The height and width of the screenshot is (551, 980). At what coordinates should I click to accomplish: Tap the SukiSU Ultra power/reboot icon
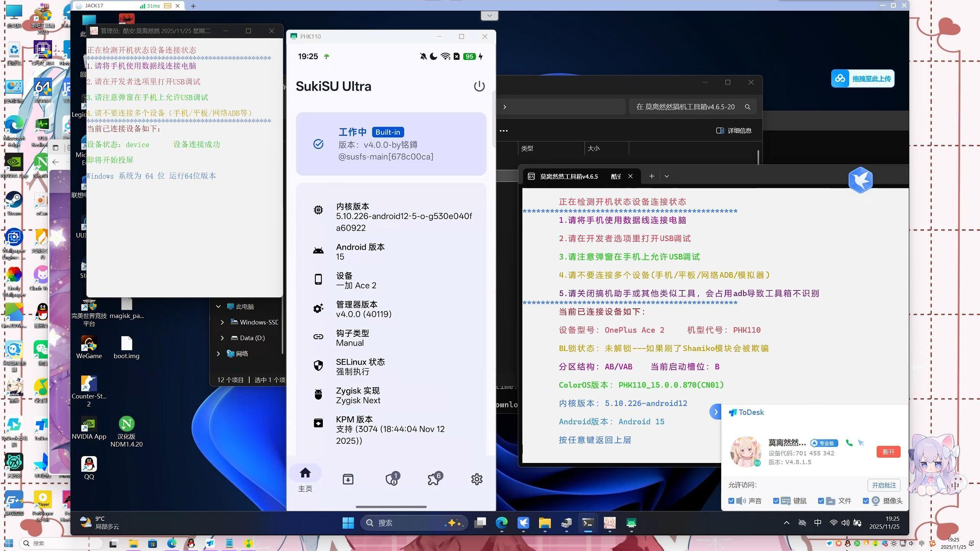pyautogui.click(x=479, y=86)
